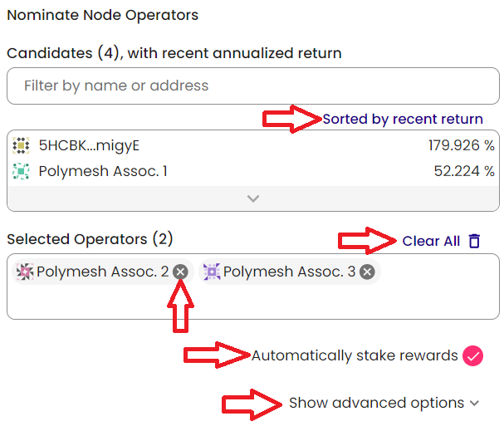504x426 pixels.
Task: Click the Polymesh Assoc. 2 chip identicon
Action: 25,272
